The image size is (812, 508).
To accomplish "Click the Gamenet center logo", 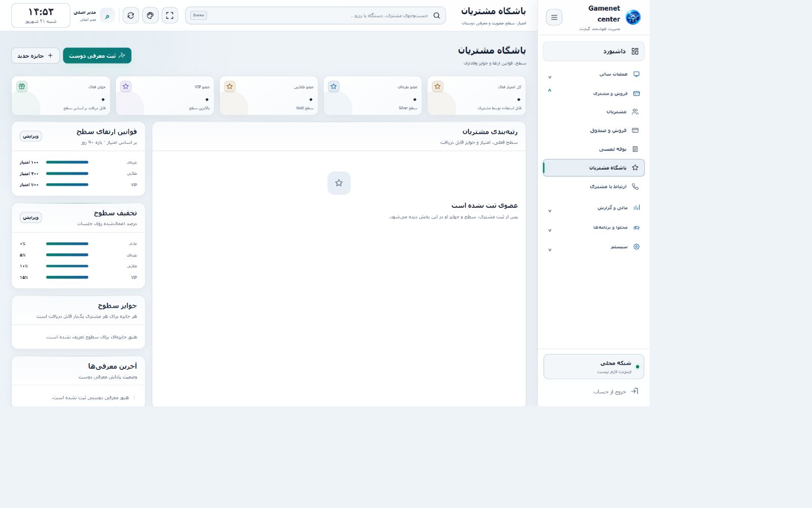I will (x=633, y=17).
